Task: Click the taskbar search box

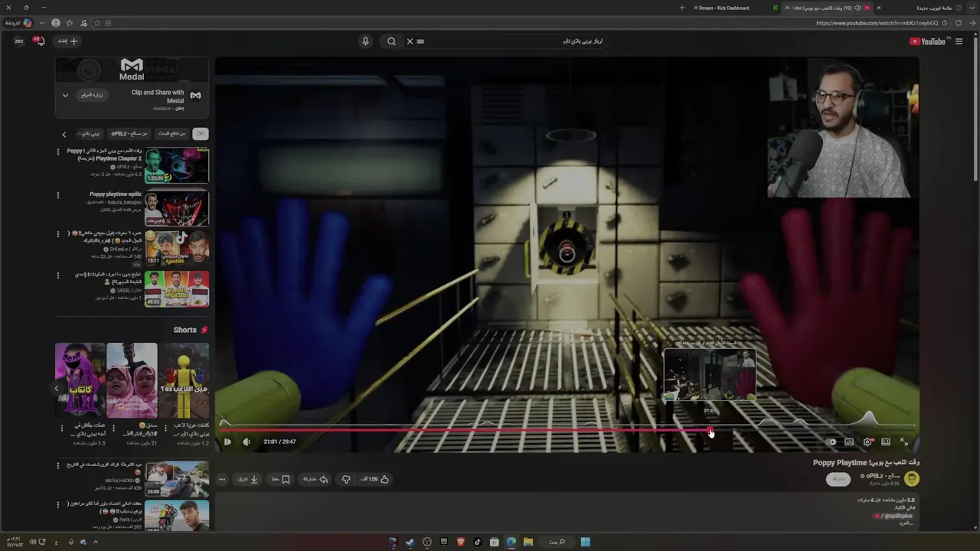Action: (557, 542)
